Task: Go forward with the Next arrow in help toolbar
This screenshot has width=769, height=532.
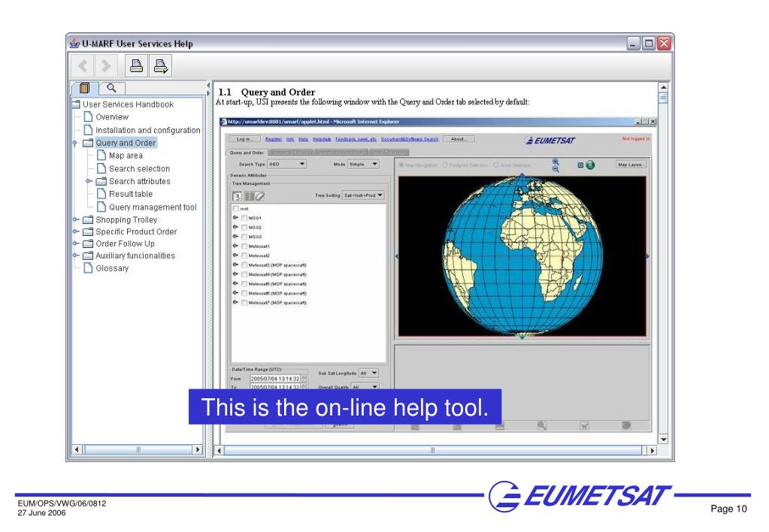Action: point(106,65)
